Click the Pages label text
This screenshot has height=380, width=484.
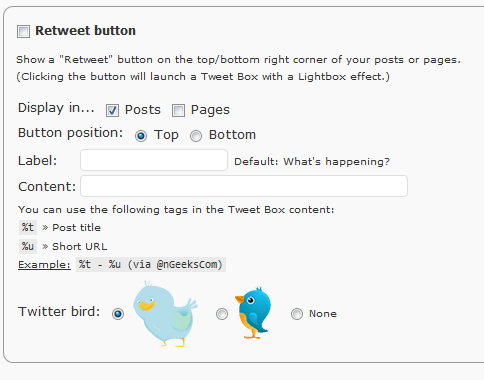click(210, 110)
